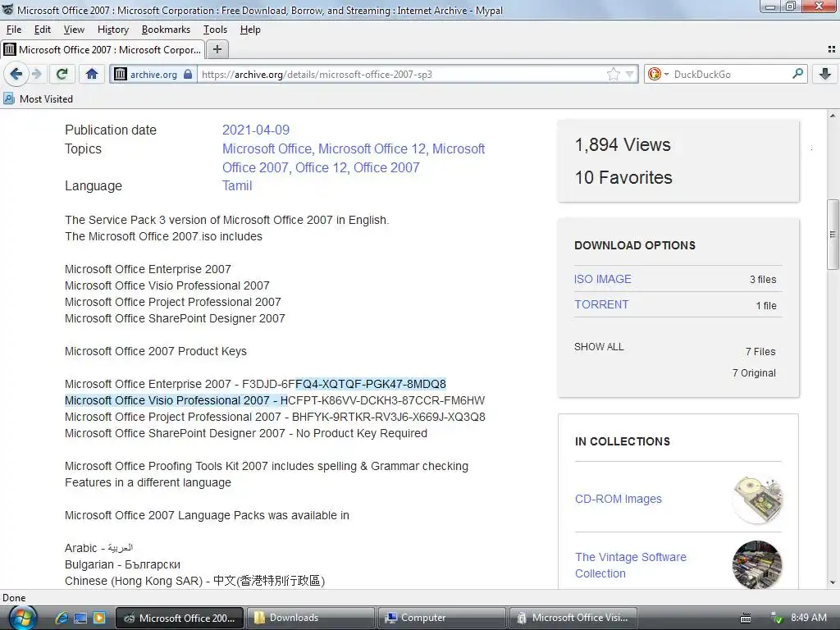Click the Show Desktop quick launch icon

click(x=80, y=618)
